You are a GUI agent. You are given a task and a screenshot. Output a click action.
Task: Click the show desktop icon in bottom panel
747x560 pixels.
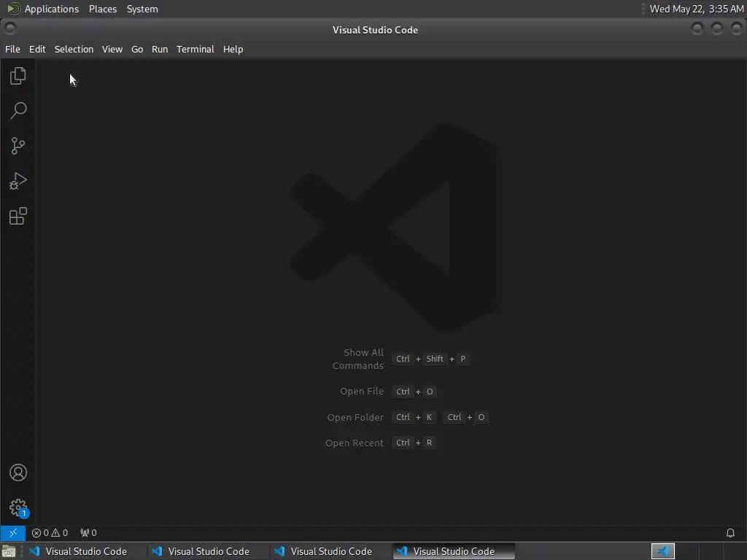[x=9, y=551]
